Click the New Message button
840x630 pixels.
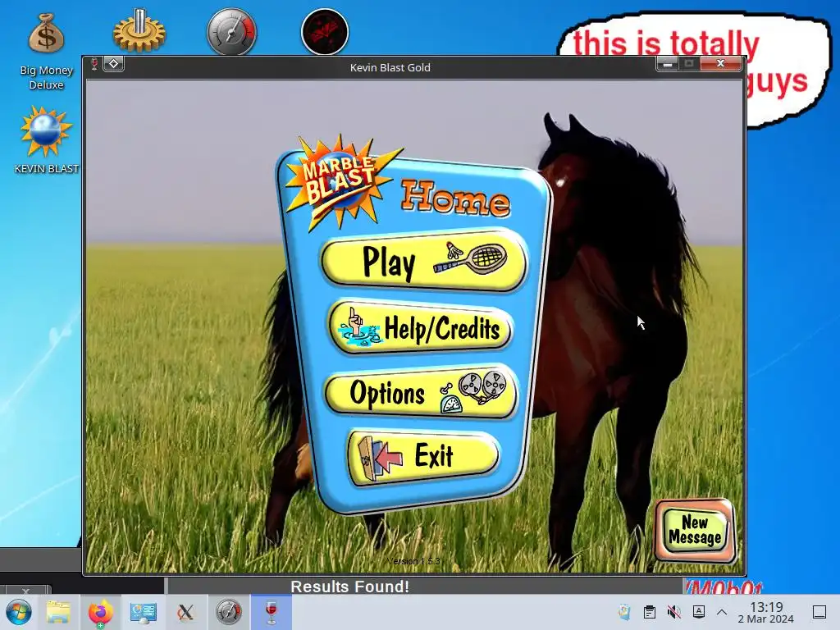coord(695,530)
